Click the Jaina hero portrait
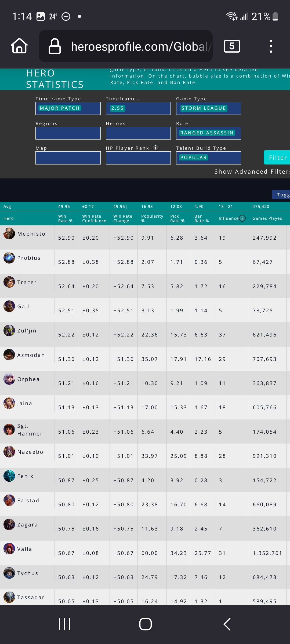Viewport: 290px width, 644px height. coord(9,403)
